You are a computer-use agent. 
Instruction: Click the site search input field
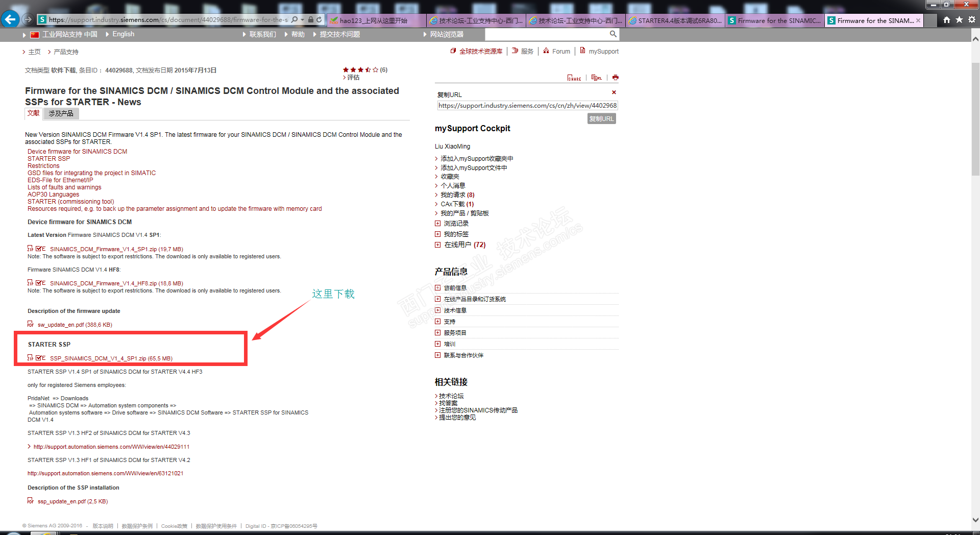547,34
